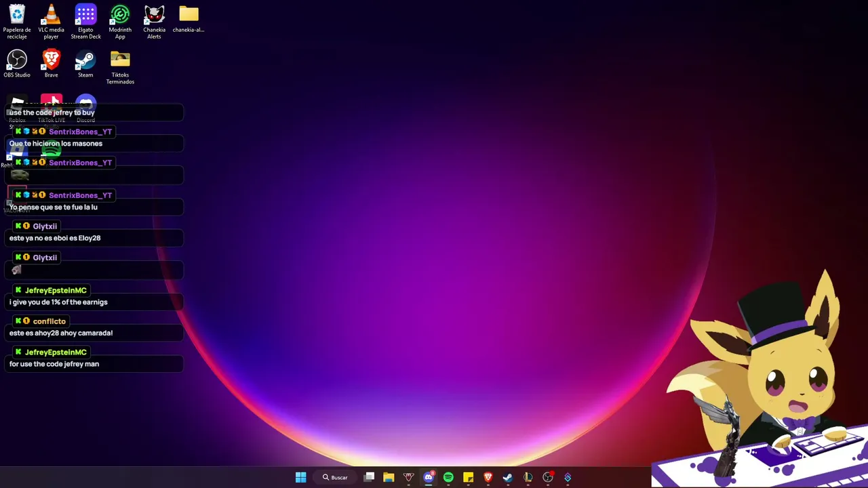This screenshot has width=868, height=488.
Task: Click the emote image in Glytxii's second message
Action: click(x=17, y=270)
